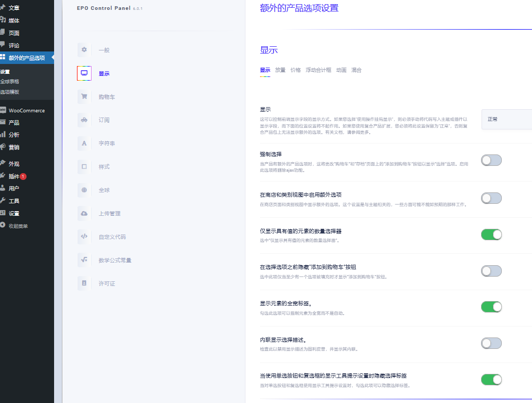Click the 上传管理 label in sidebar
Screen dimensions: 532x403
click(x=110, y=213)
